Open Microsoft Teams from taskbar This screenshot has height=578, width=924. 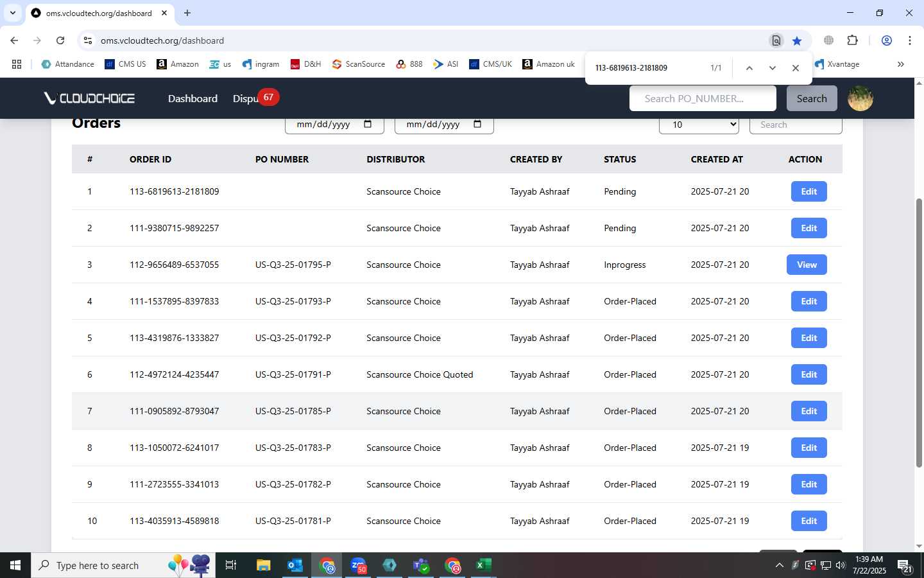tap(421, 565)
